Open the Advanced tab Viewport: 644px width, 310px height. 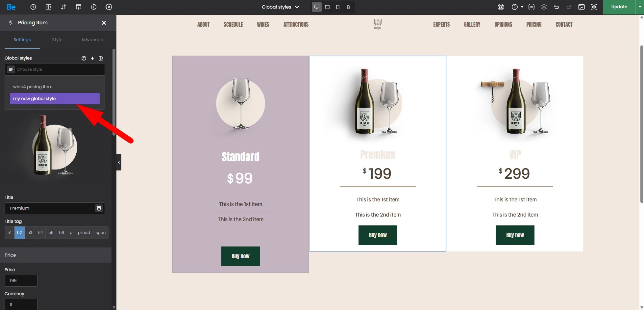pos(92,40)
